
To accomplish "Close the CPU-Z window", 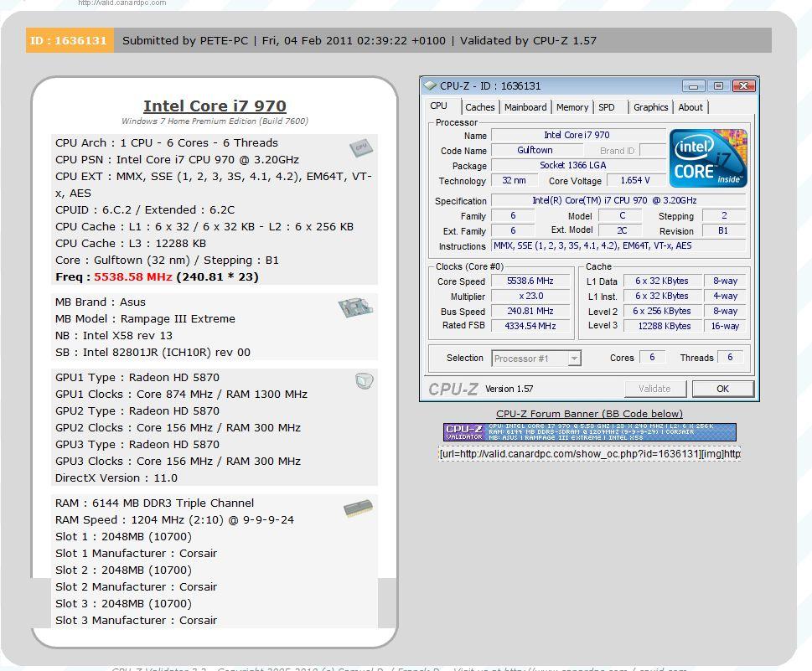I will click(x=743, y=86).
